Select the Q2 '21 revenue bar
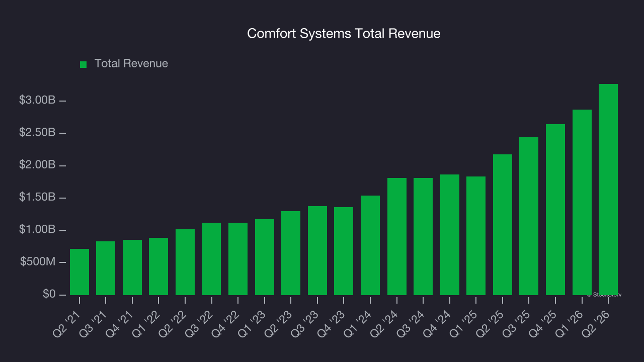The width and height of the screenshot is (644, 362). click(79, 272)
